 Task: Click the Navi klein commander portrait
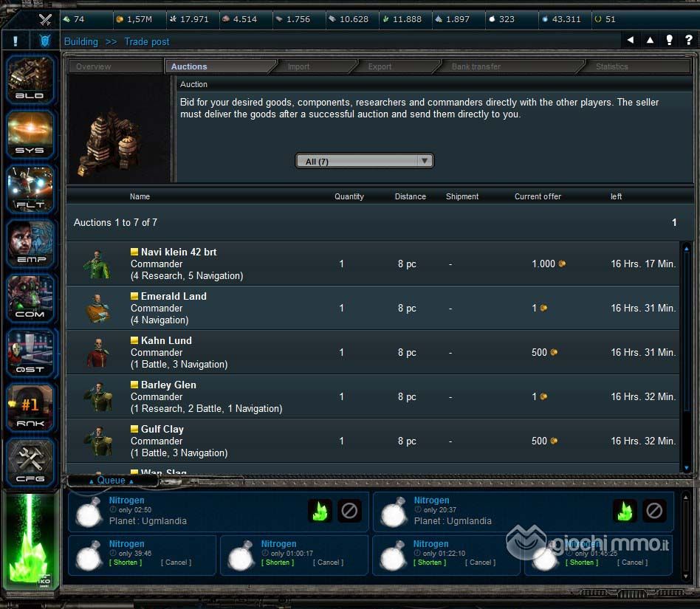point(97,264)
